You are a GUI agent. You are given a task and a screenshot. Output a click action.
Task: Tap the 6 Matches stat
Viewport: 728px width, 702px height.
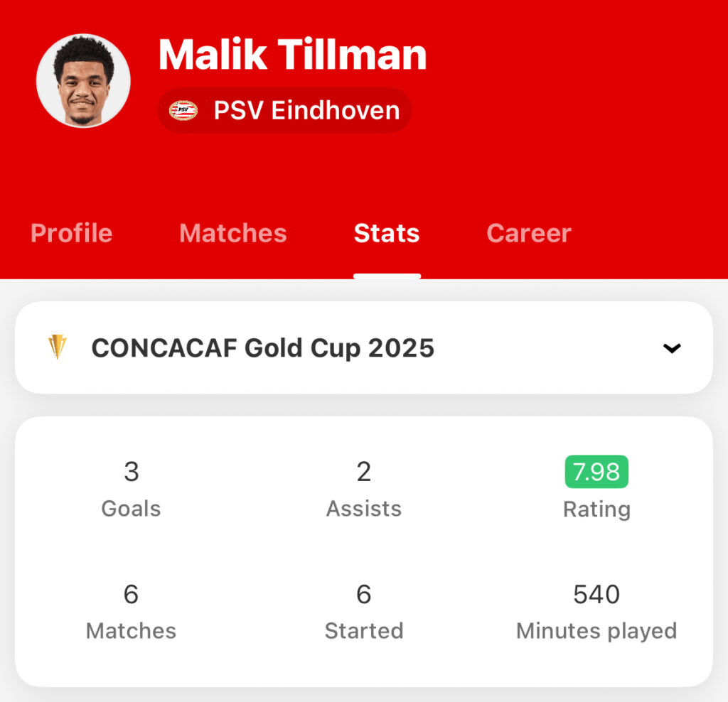132,612
